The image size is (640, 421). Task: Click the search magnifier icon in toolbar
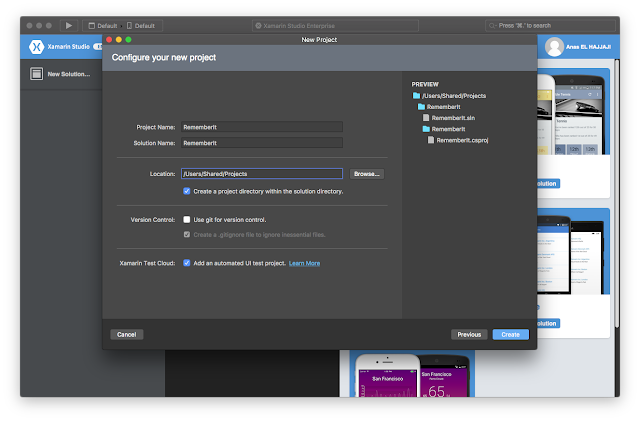[x=493, y=25]
